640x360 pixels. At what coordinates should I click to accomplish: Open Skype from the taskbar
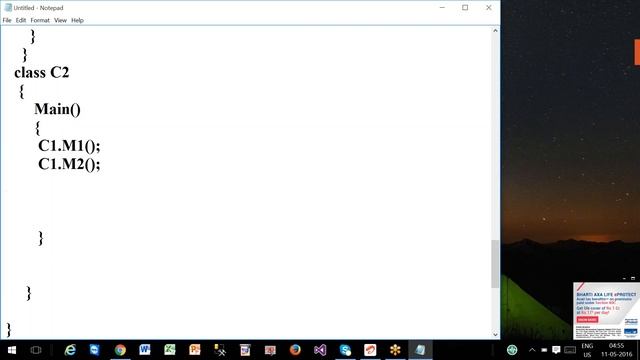click(x=345, y=350)
